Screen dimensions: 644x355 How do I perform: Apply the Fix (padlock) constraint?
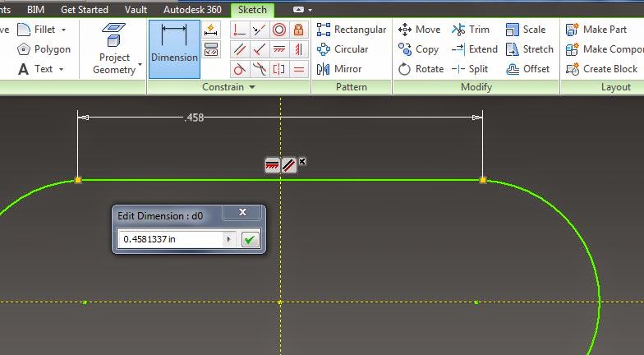(299, 30)
